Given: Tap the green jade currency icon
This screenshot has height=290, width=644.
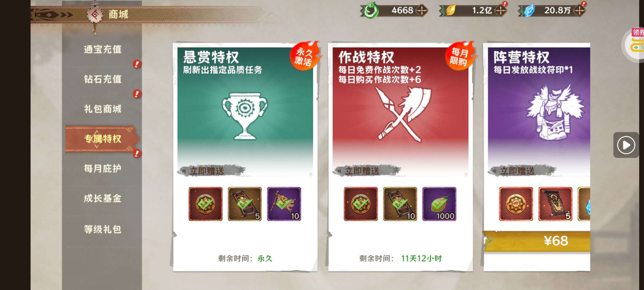Looking at the screenshot, I should tap(371, 10).
